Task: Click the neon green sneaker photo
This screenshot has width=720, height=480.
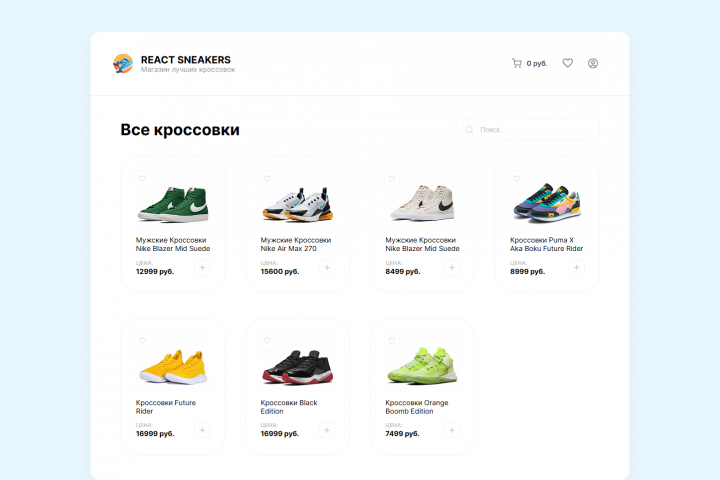Action: pyautogui.click(x=422, y=366)
